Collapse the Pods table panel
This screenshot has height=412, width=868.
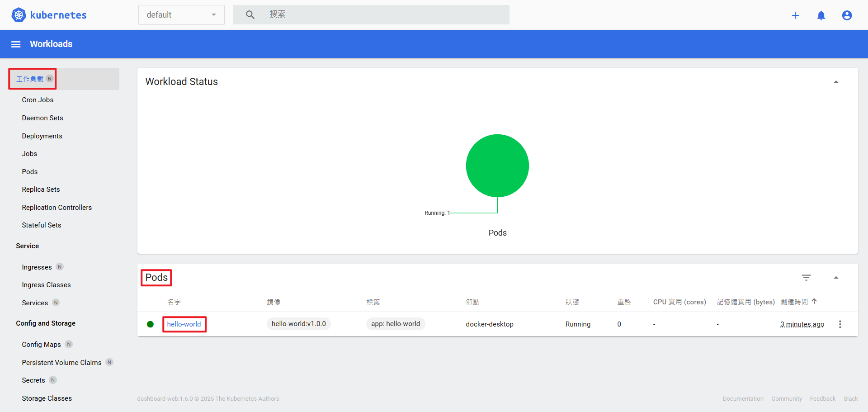836,277
